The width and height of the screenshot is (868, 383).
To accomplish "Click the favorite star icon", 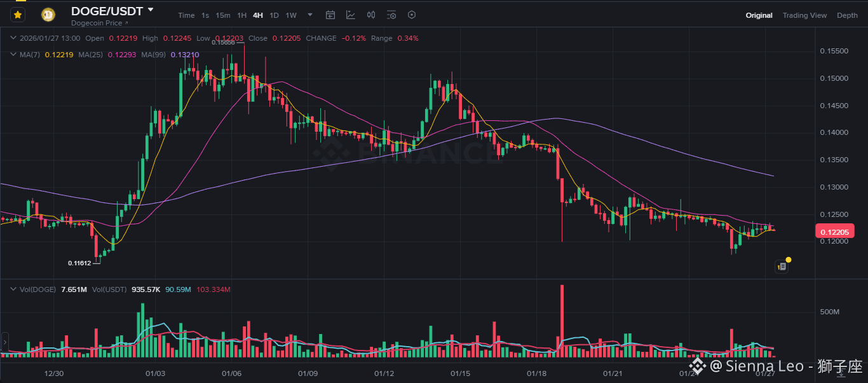I will (18, 14).
